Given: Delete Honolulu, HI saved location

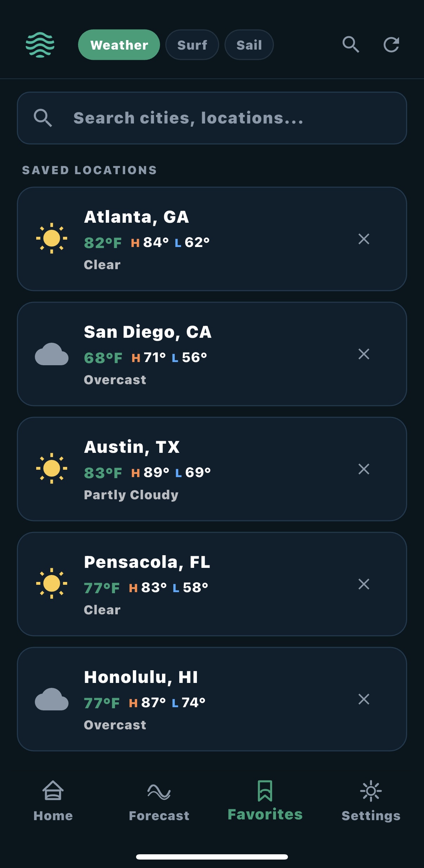Looking at the screenshot, I should tap(364, 699).
